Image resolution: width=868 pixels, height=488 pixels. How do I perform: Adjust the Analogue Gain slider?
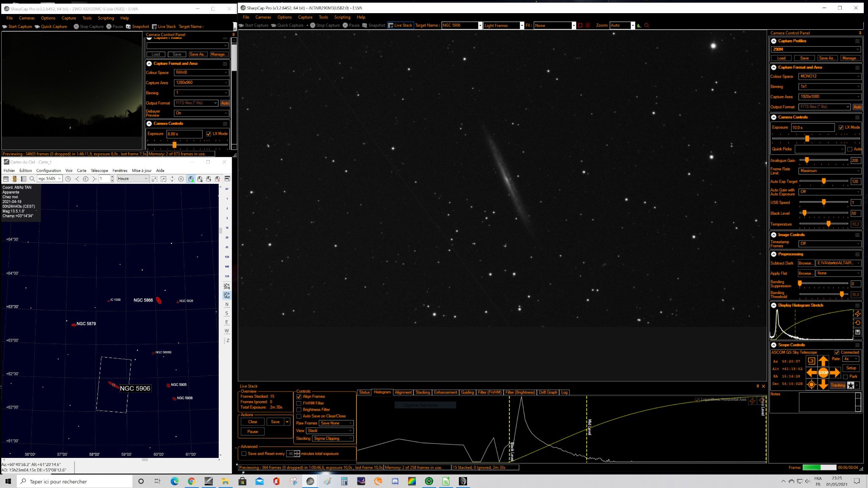click(823, 161)
